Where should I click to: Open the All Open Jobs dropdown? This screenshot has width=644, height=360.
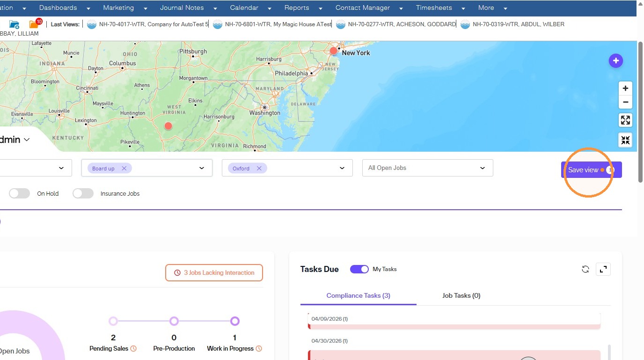427,168
